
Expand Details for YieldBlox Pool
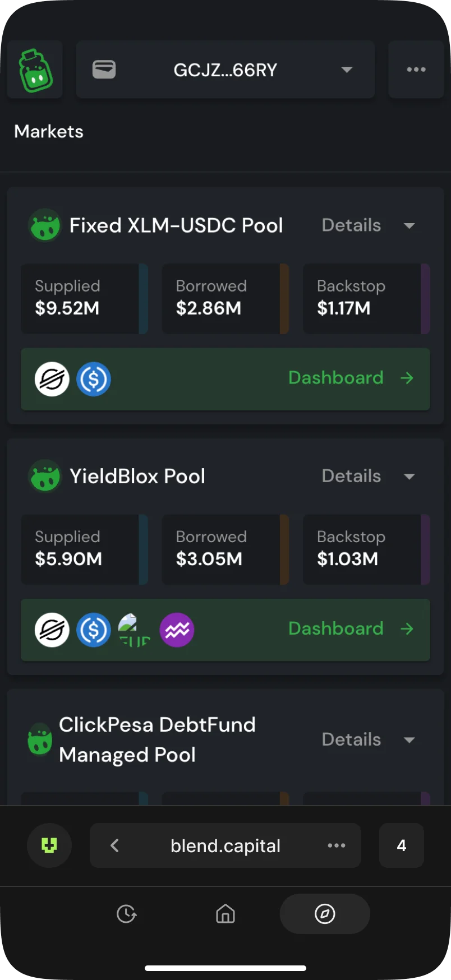point(368,476)
